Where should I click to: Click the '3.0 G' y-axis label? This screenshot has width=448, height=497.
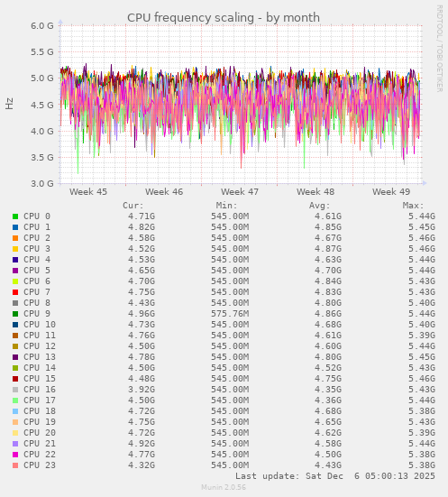coord(42,183)
